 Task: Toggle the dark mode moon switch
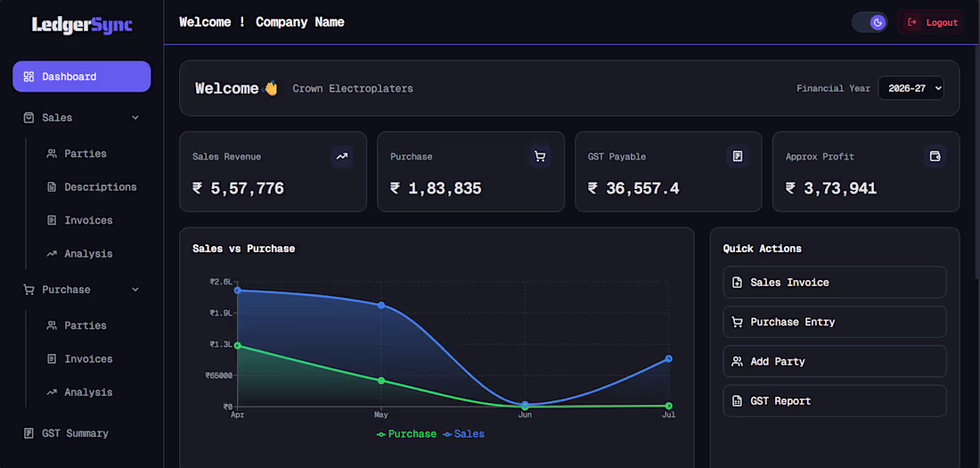[x=870, y=22]
